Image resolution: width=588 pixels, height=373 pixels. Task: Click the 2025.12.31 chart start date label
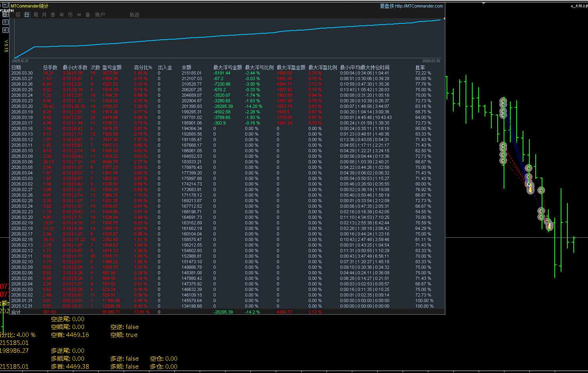[20, 61]
